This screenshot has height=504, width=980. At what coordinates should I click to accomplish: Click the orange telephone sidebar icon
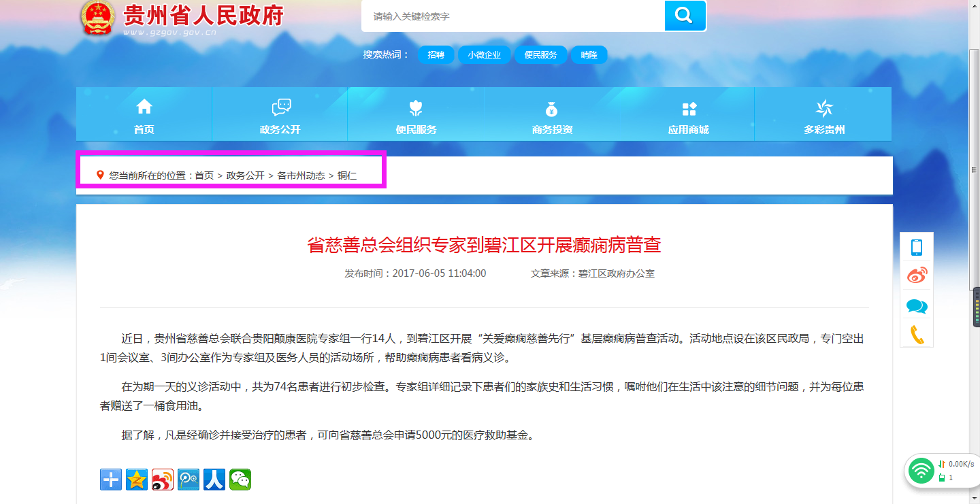(917, 335)
